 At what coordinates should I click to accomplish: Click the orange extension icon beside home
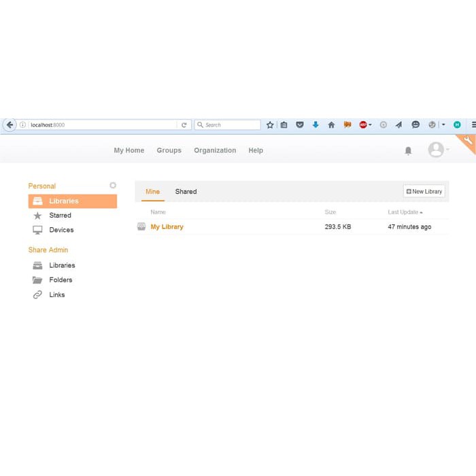pyautogui.click(x=347, y=124)
